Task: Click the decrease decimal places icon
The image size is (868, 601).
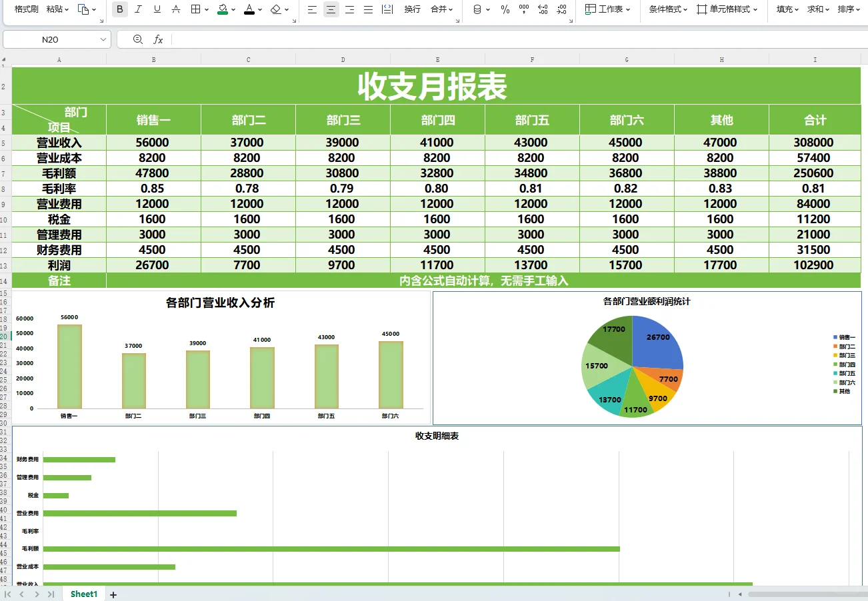Action: click(x=563, y=9)
